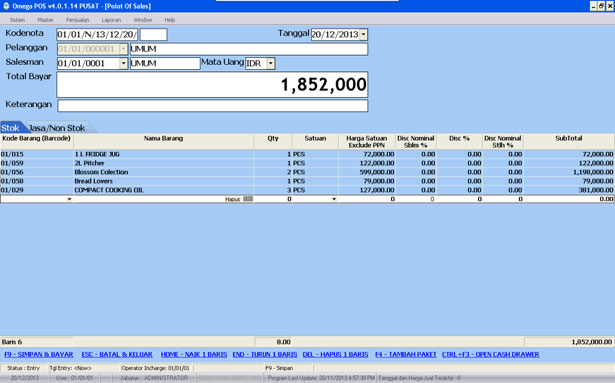Select the Bread Lovers item name
Image resolution: width=615 pixels, height=383 pixels.
coord(93,181)
